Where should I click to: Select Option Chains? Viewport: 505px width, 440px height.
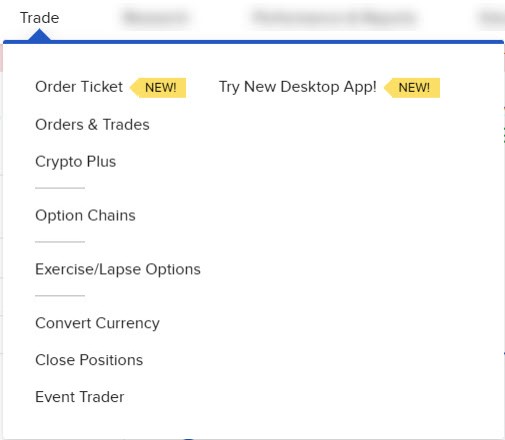pos(85,216)
